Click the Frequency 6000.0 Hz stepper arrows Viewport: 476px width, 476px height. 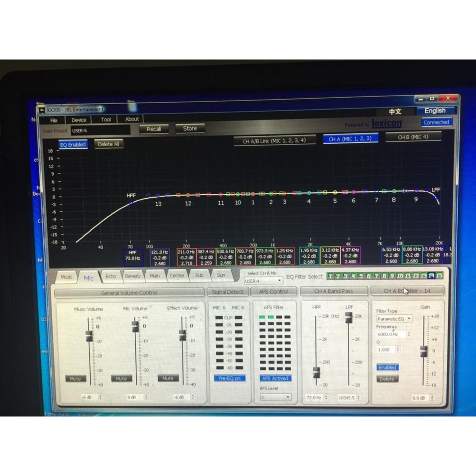pos(409,334)
